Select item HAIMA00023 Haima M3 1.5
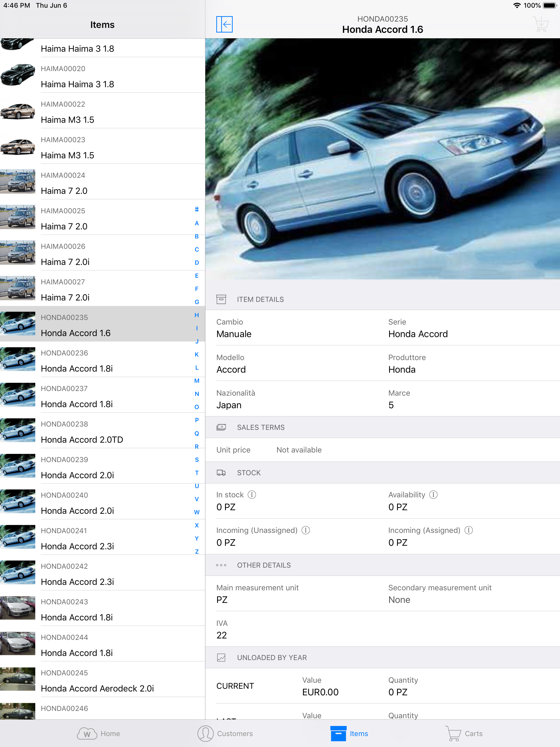Viewport: 560px width, 747px height. (102, 146)
